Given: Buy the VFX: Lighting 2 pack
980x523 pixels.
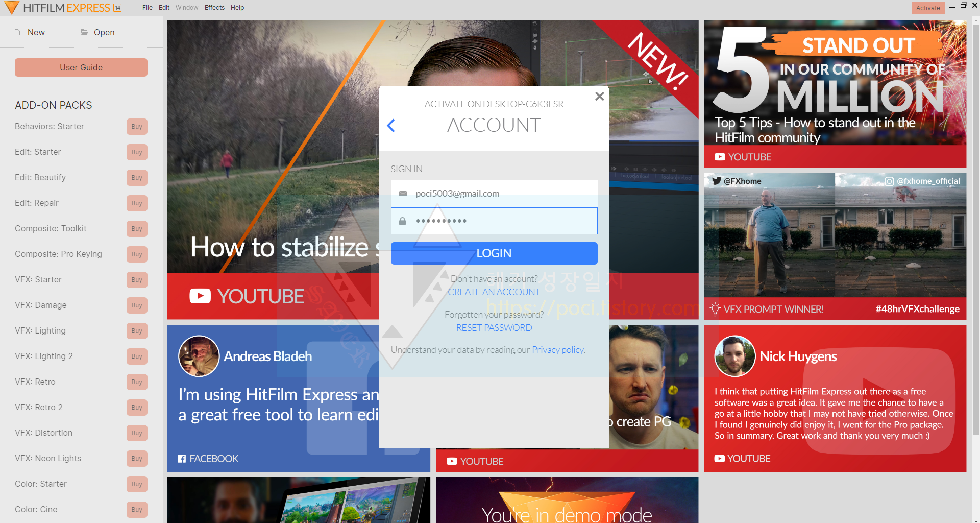Looking at the screenshot, I should [x=137, y=356].
